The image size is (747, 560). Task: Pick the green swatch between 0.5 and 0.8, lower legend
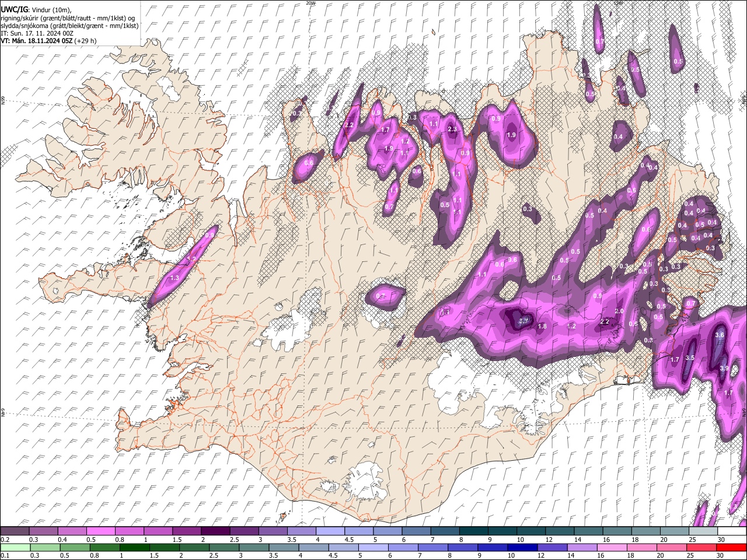(75, 547)
